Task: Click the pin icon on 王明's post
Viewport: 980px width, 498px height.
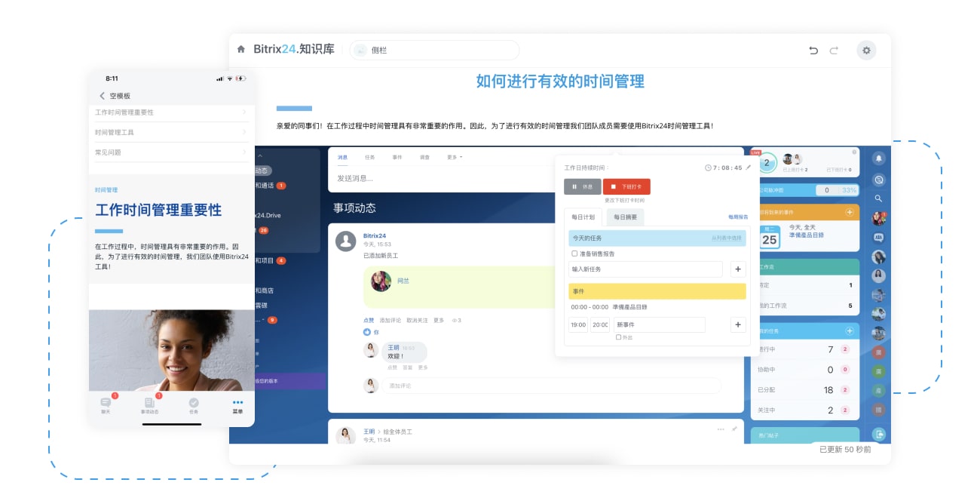Action: point(734,429)
